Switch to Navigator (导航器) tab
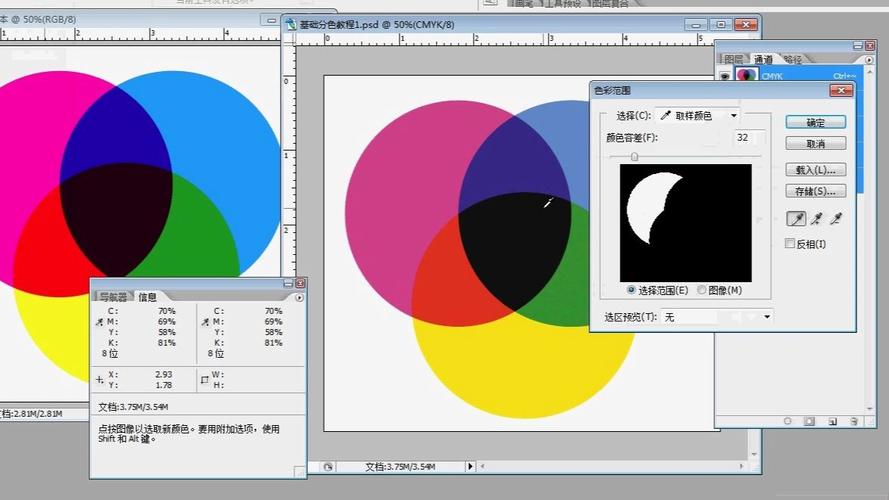Screen dimensions: 889x500 (113, 296)
